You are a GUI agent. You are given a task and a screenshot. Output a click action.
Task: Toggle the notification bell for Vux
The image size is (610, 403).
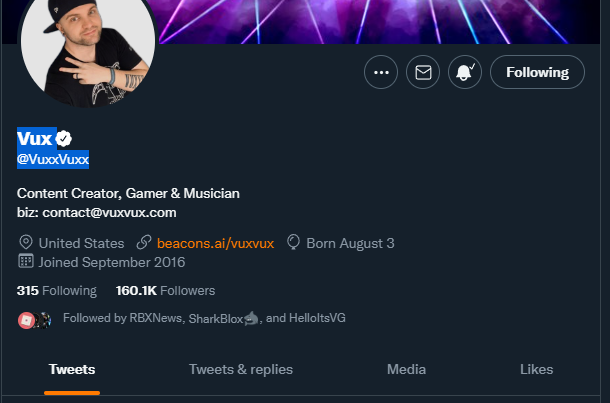tap(465, 72)
